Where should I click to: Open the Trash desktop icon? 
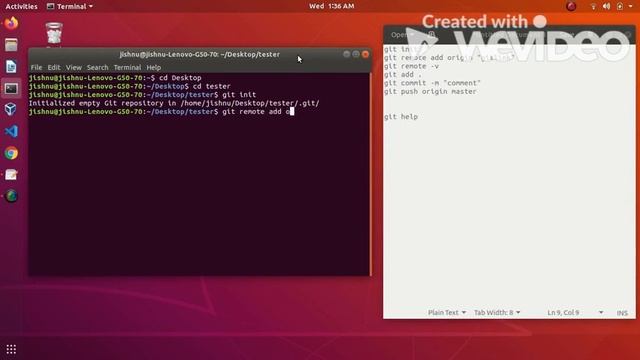tap(54, 33)
